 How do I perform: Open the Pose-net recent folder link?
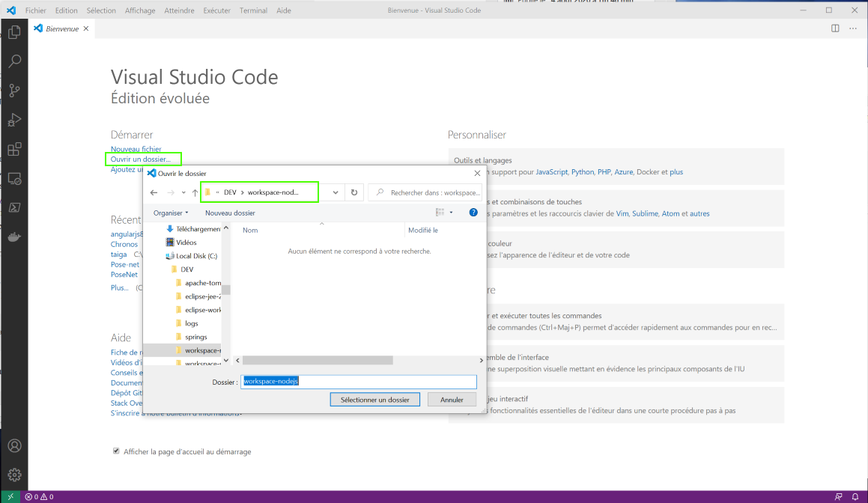click(x=125, y=264)
